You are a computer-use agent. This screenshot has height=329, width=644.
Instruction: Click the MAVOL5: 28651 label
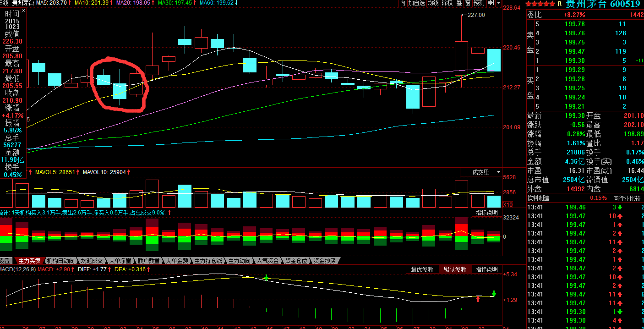[x=55, y=172]
